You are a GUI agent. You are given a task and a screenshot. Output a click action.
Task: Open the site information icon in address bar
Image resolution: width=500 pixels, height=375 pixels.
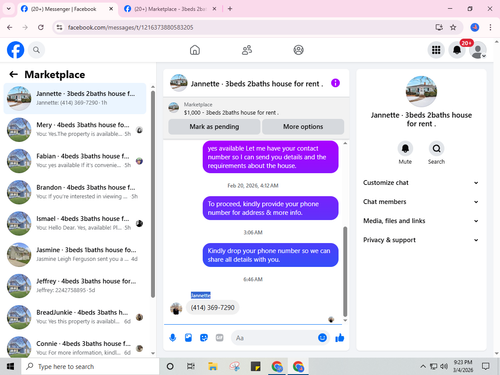[x=59, y=27]
